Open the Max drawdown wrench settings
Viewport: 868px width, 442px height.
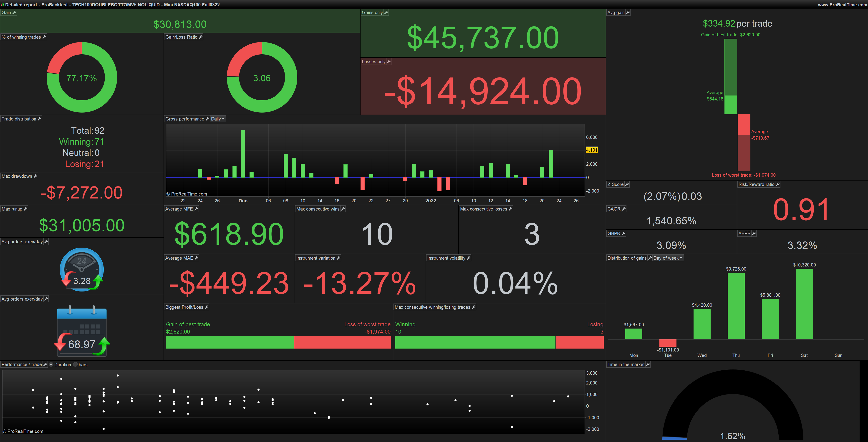[35, 176]
